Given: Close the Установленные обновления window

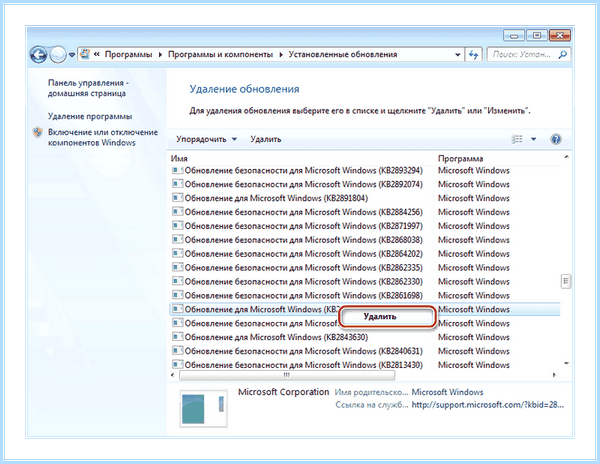Looking at the screenshot, I should pos(559,36).
